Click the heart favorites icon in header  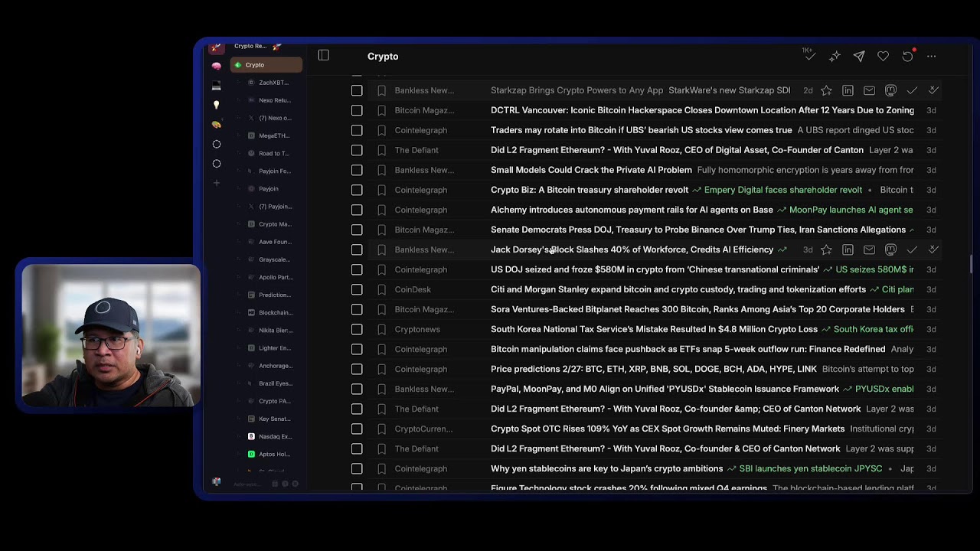[x=884, y=56]
